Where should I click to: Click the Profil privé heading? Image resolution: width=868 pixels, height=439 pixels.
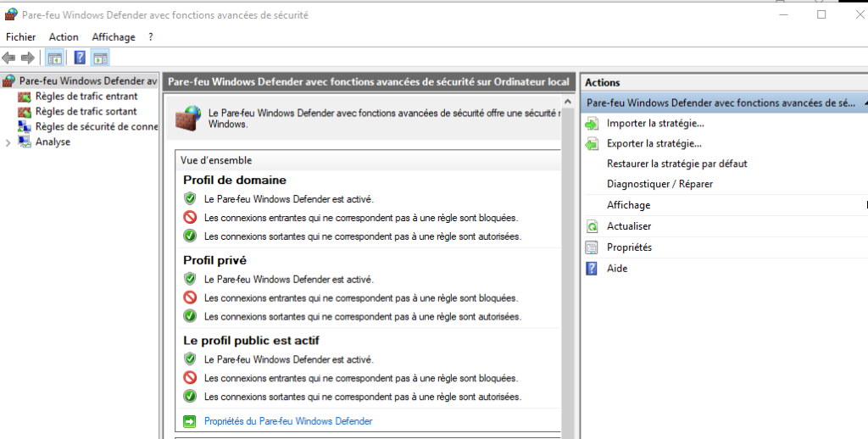(x=214, y=260)
